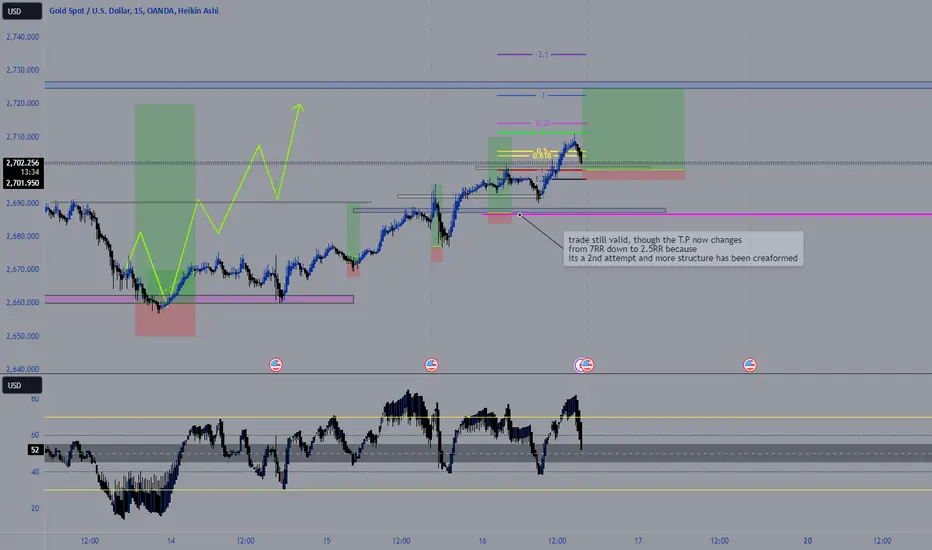The width and height of the screenshot is (932, 550).
Task: Click the indicator scale label 60
Action: [x=35, y=435]
